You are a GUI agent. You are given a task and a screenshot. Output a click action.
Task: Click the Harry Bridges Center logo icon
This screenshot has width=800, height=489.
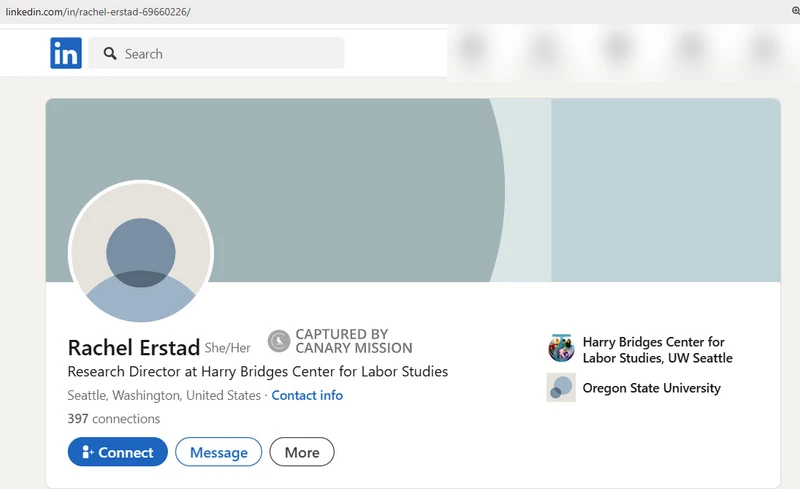561,348
